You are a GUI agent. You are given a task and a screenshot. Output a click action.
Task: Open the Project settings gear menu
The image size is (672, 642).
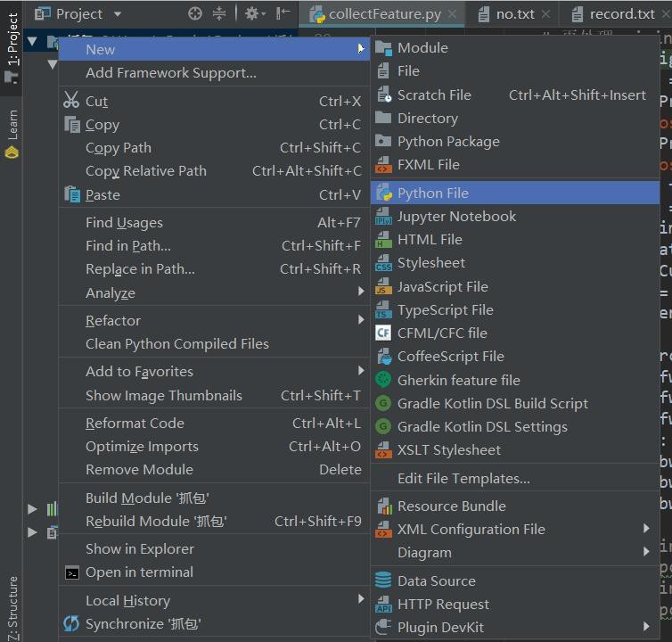click(255, 13)
